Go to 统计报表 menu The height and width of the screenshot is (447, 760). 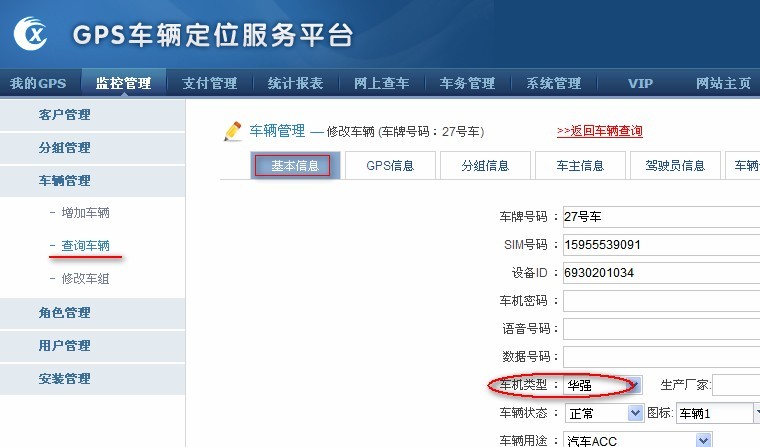point(295,83)
